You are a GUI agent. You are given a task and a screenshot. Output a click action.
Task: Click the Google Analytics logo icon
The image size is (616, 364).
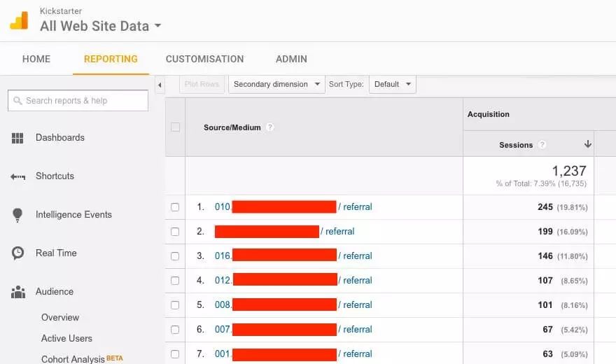[20, 20]
